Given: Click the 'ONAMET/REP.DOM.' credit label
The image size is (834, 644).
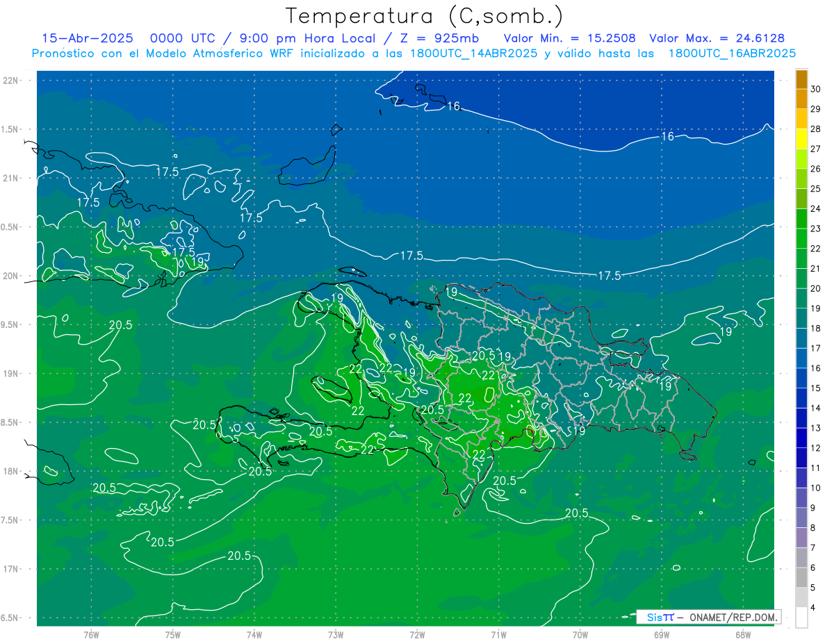Looking at the screenshot, I should coord(733,617).
